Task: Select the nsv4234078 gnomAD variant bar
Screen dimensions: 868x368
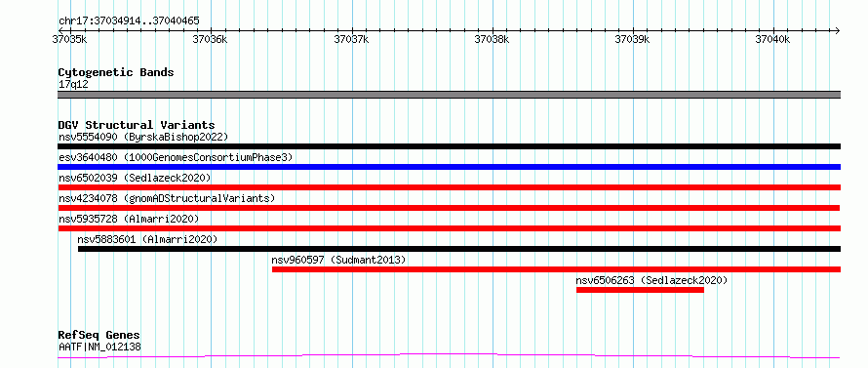Action: coord(449,208)
